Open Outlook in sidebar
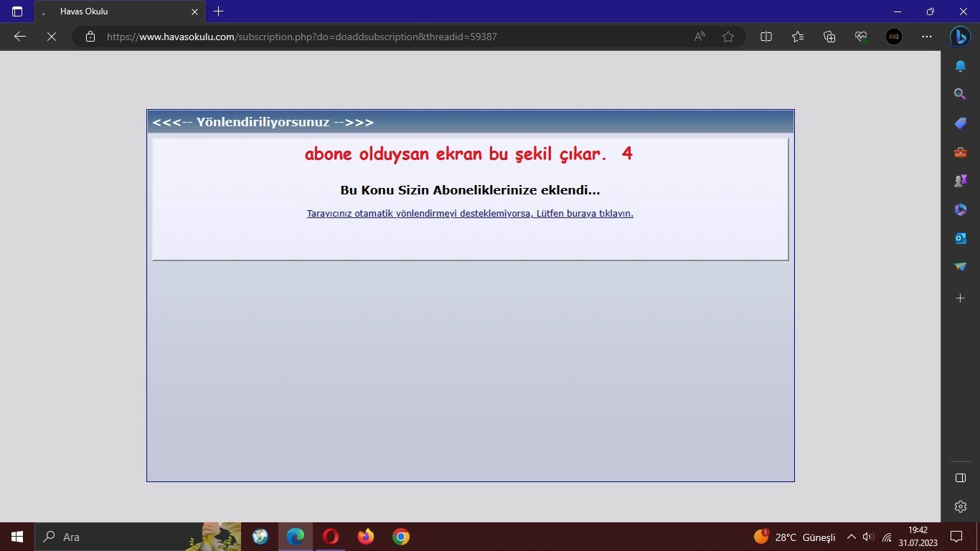980x551 pixels. 961,238
